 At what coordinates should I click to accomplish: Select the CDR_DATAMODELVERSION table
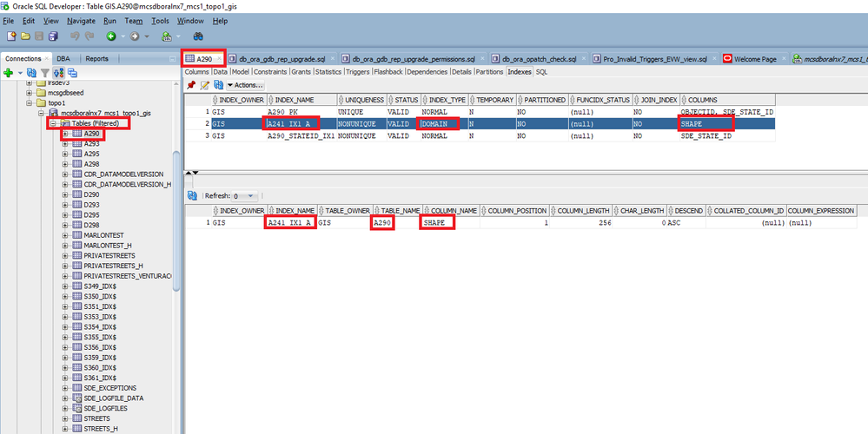pyautogui.click(x=123, y=174)
